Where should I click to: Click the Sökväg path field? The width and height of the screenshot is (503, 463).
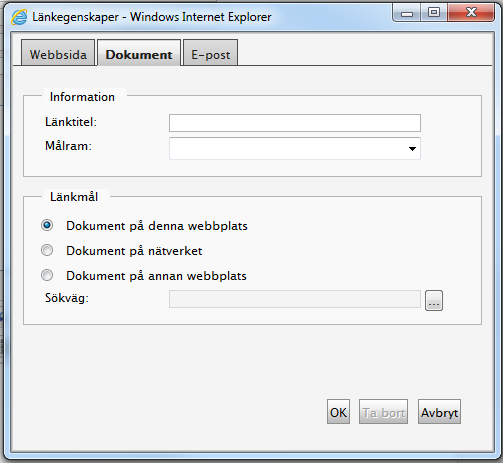(x=295, y=299)
